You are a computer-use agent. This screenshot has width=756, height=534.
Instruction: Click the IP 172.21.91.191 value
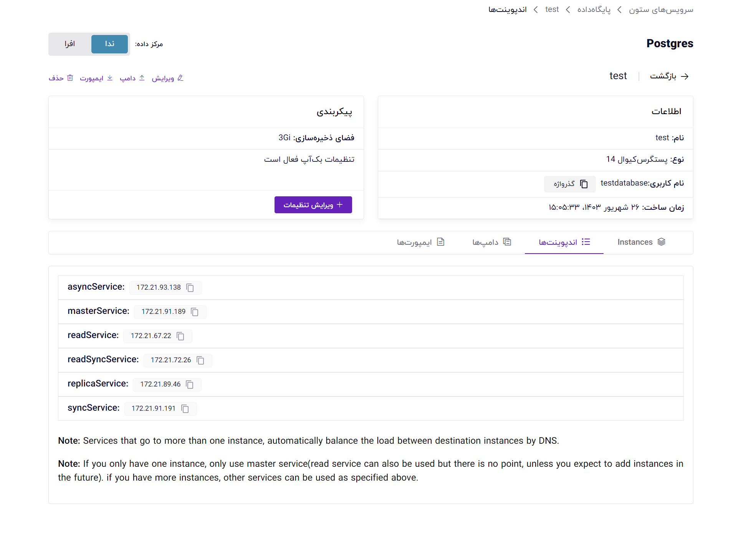click(154, 408)
